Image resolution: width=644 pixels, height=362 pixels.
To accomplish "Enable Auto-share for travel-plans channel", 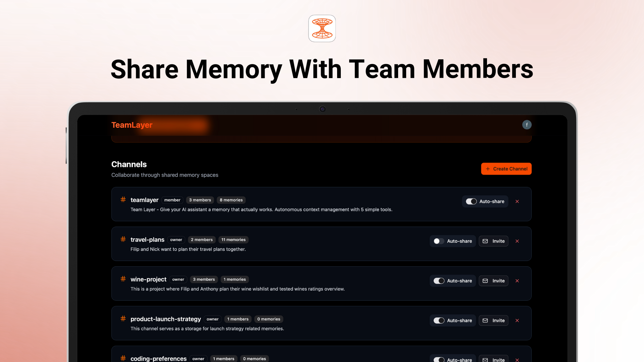I will tap(439, 241).
